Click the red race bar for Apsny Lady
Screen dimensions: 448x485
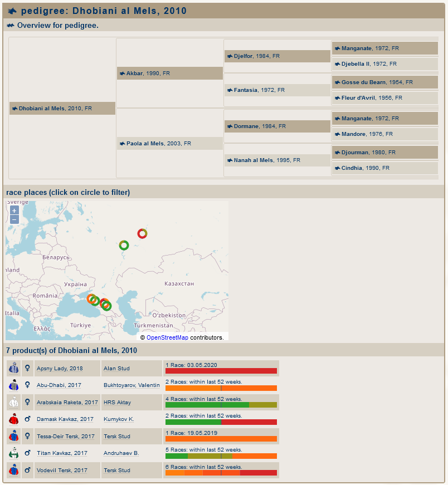pos(221,371)
